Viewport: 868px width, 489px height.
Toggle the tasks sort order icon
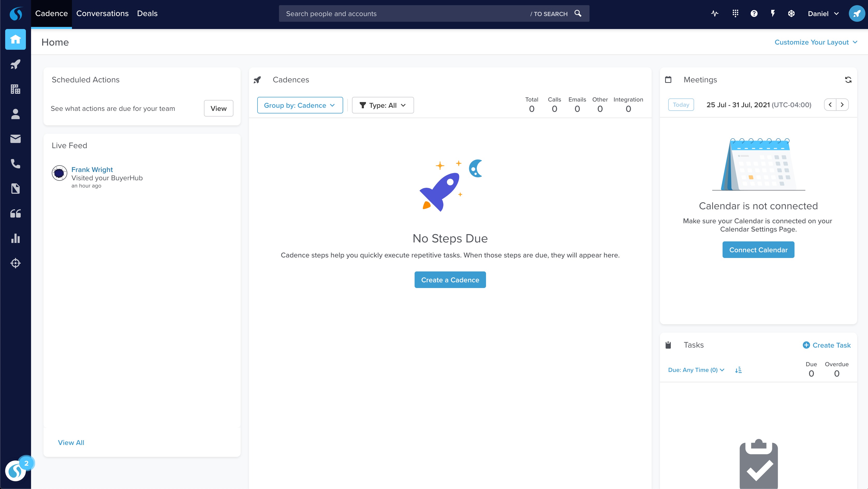pyautogui.click(x=738, y=370)
